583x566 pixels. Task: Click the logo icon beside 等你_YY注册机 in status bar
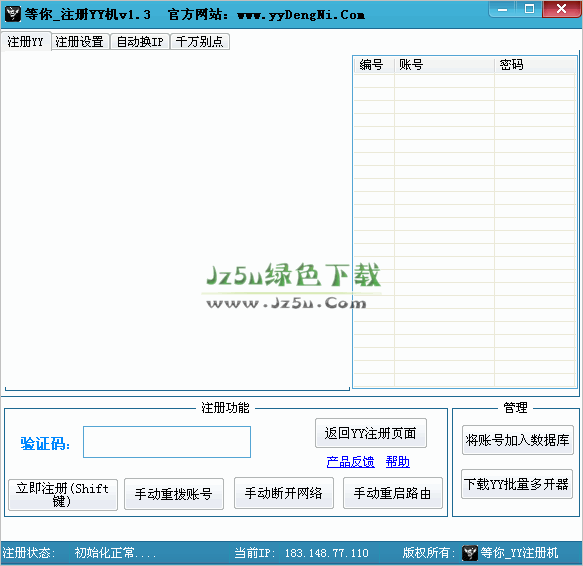470,553
